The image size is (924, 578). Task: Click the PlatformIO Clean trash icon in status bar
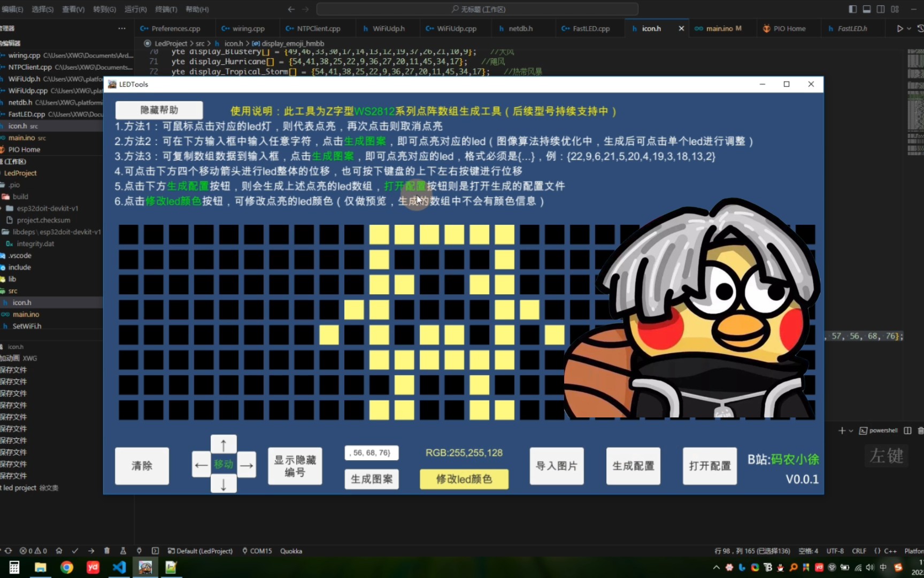click(107, 551)
